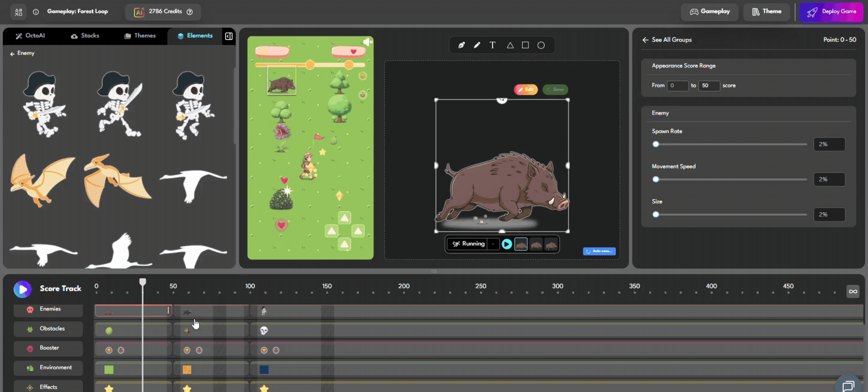Select the Text tool
The width and height of the screenshot is (868, 392).
tap(493, 45)
